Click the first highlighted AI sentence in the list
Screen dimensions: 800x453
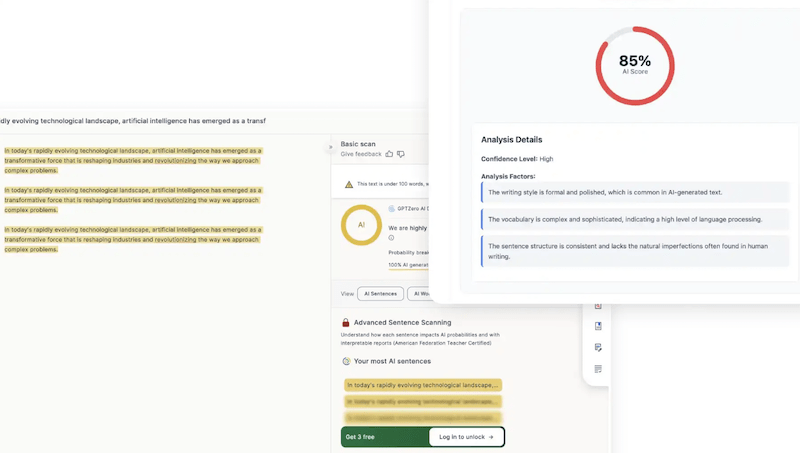(x=422, y=385)
